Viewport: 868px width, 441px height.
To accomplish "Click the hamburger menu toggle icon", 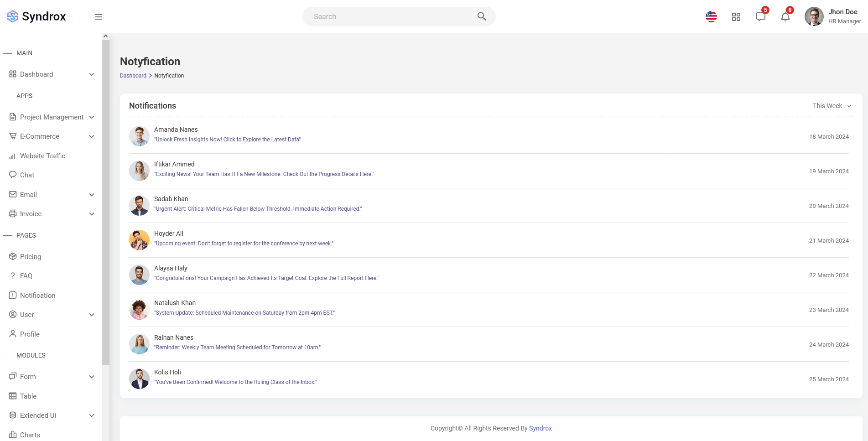I will (x=98, y=17).
